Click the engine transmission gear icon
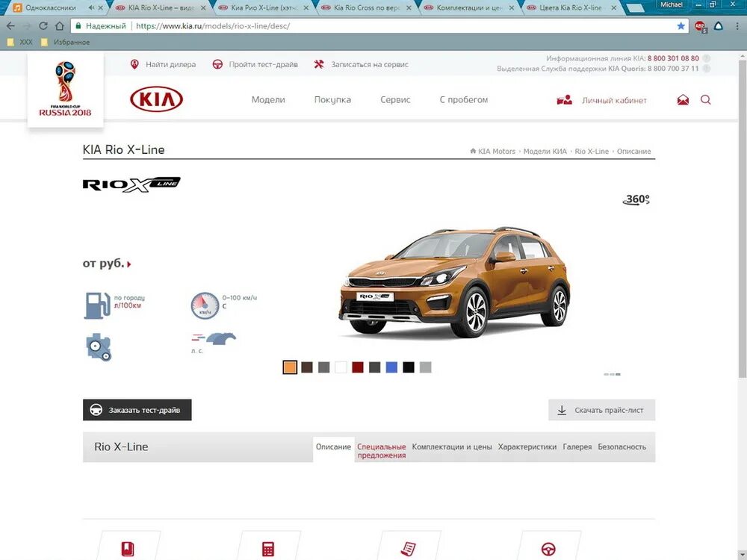747x560 pixels. point(99,347)
